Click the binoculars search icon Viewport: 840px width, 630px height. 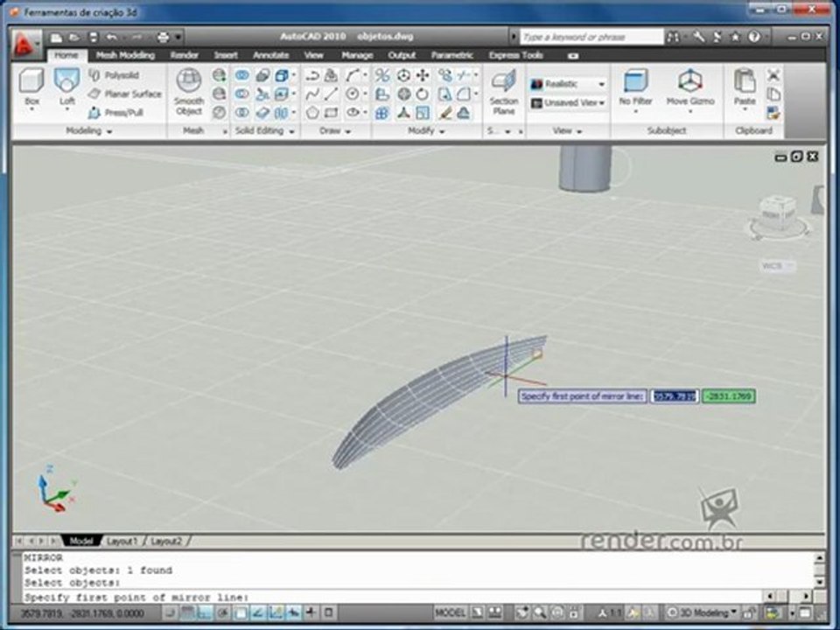[674, 37]
